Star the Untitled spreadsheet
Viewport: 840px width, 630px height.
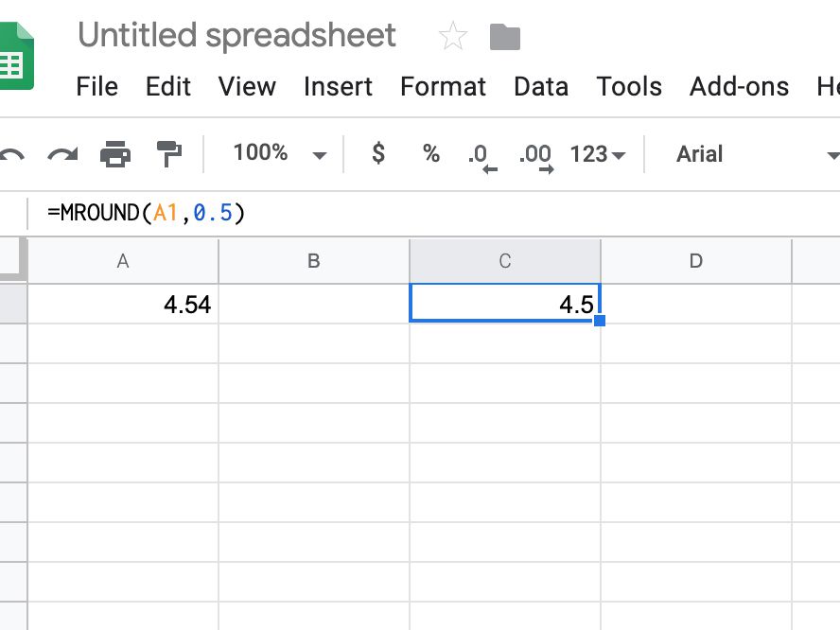point(453,37)
